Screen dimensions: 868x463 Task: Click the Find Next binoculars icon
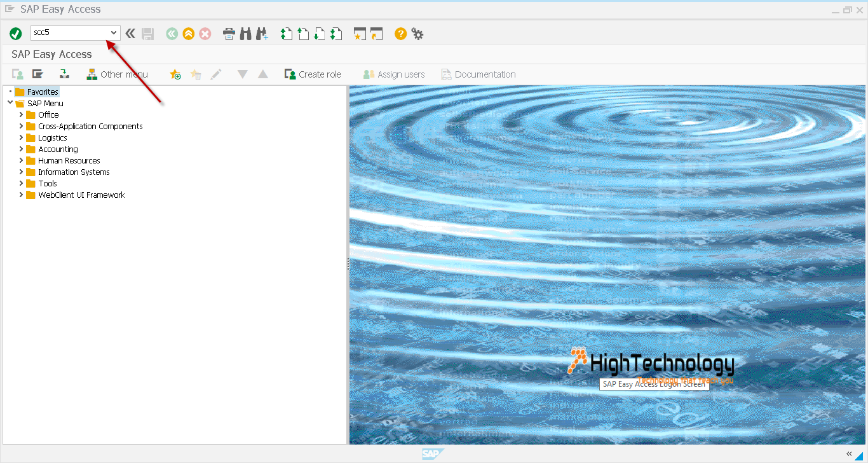[x=262, y=34]
